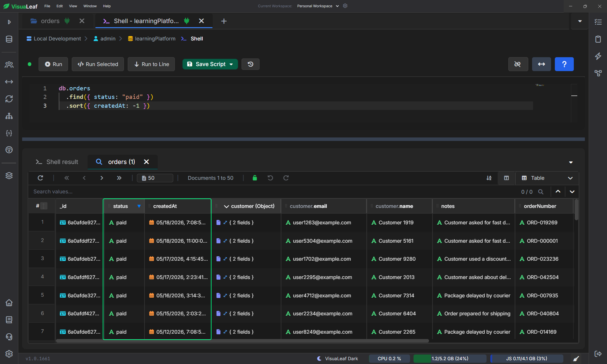The height and width of the screenshot is (364, 607).
Task: Click the Run button
Action: [53, 64]
